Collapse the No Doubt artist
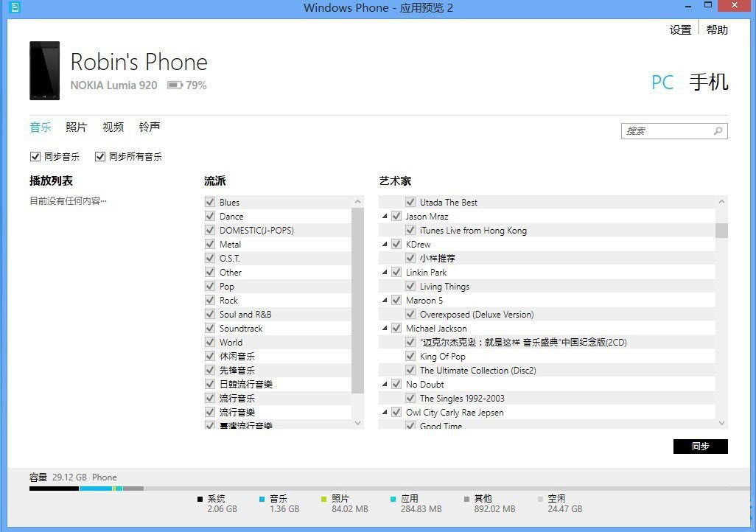This screenshot has height=532, width=756. click(385, 384)
